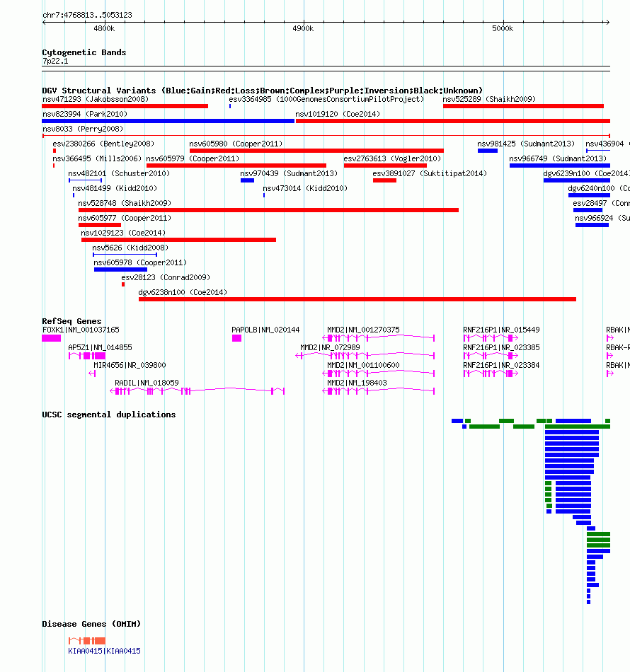The height and width of the screenshot is (672, 630).
Task: Click MMD2|NM_001100600 transcript label
Action: coord(363,365)
